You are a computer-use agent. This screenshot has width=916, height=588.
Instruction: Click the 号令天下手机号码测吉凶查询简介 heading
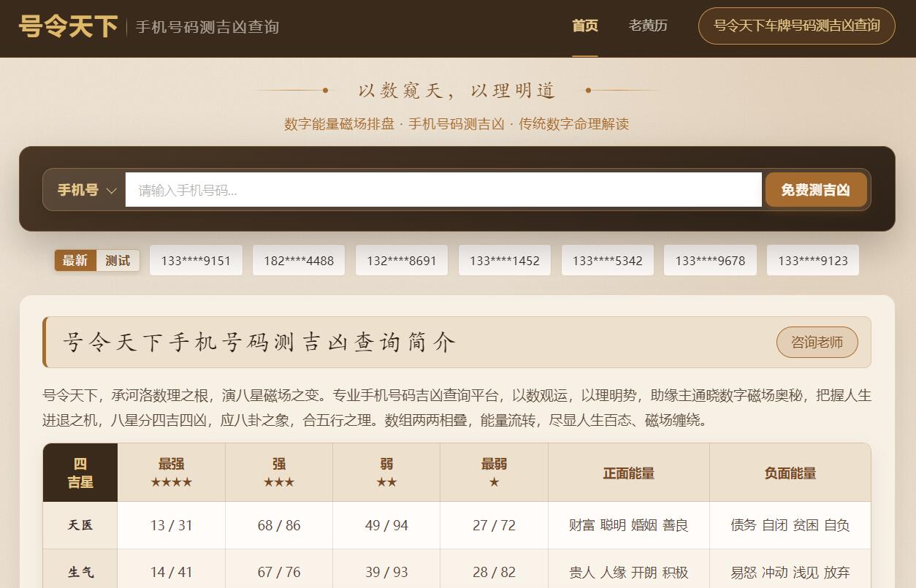[259, 342]
